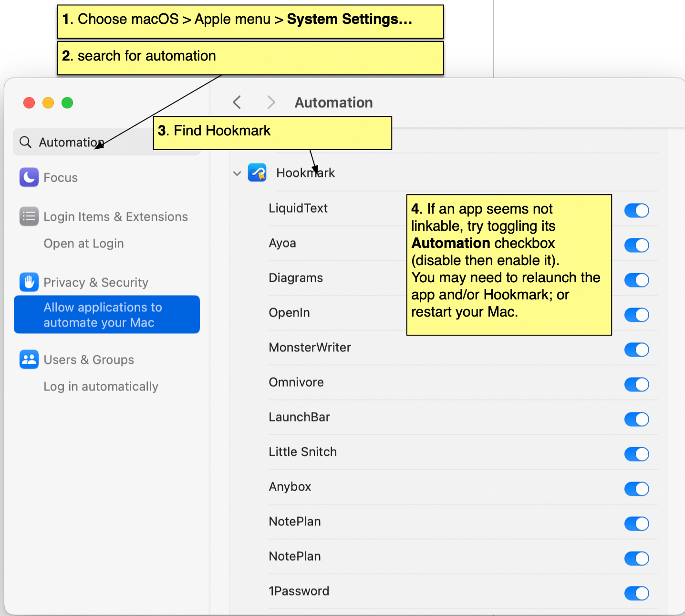Select Open at Login result

pyautogui.click(x=83, y=243)
